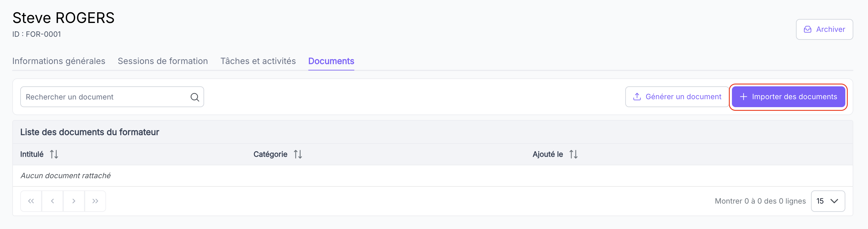Jump to last page double-chevron

point(95,201)
